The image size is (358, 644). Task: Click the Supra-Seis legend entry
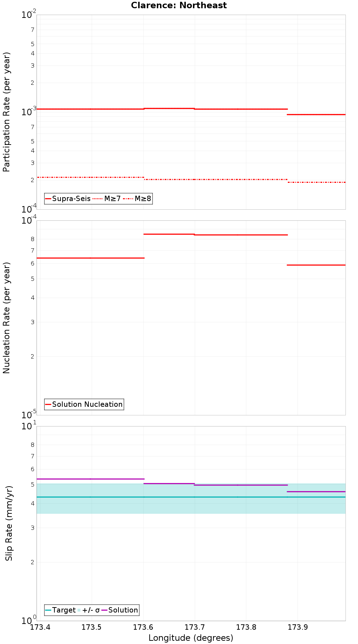(x=68, y=199)
